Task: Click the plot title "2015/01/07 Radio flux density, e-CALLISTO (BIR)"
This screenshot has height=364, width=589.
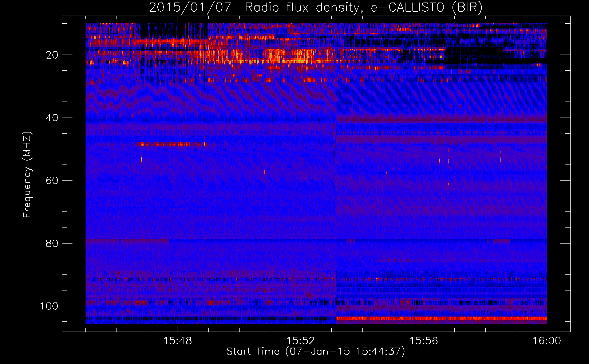Action: [x=316, y=8]
